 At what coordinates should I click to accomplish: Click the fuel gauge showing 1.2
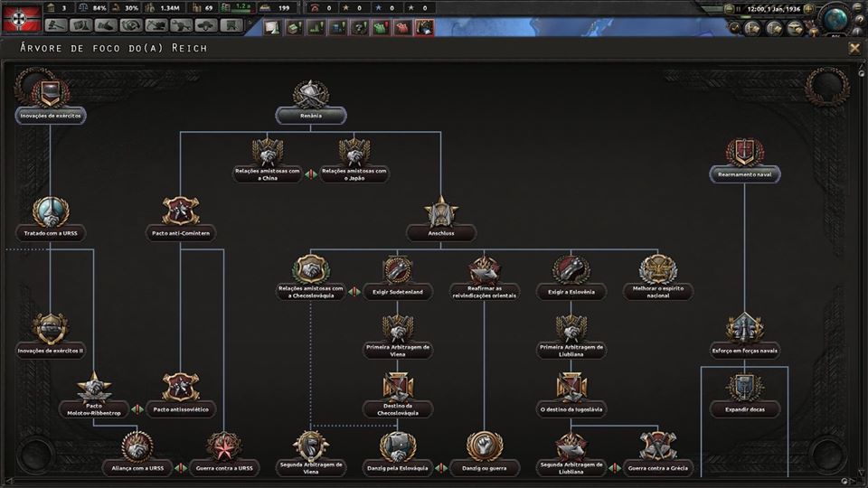pyautogui.click(x=237, y=8)
